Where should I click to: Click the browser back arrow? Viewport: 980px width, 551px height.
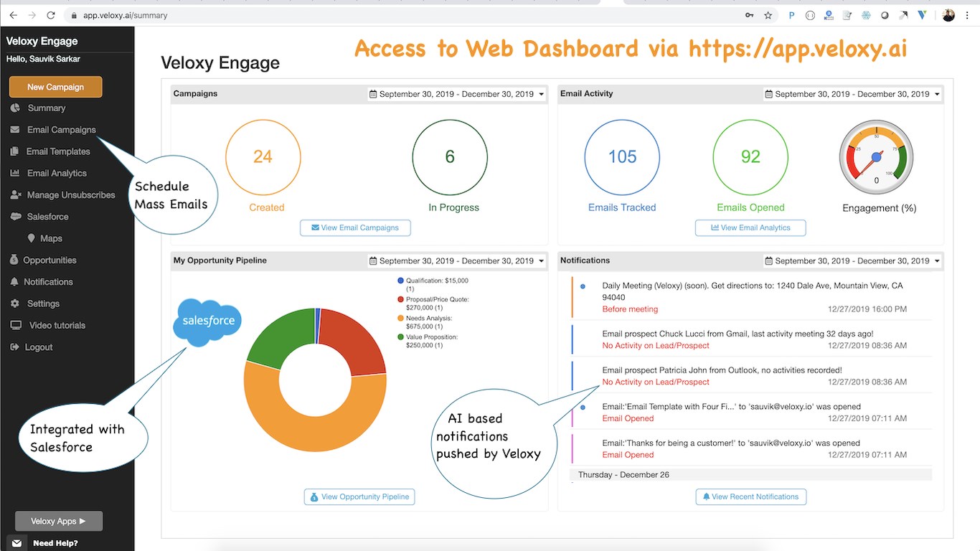click(13, 15)
